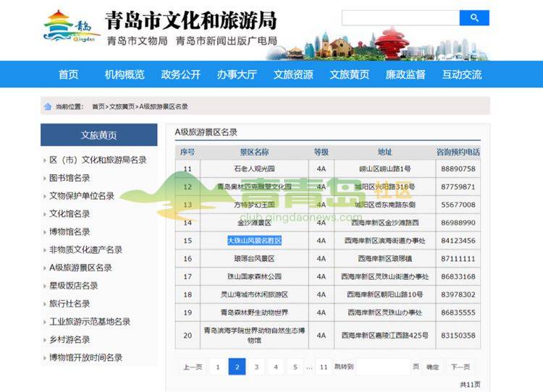Open 旅行社名录 sidebar link

point(70,304)
